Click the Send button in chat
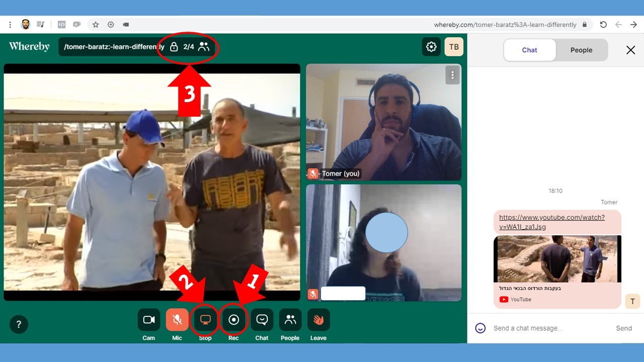Viewport: 644px width, 362px height. [624, 328]
